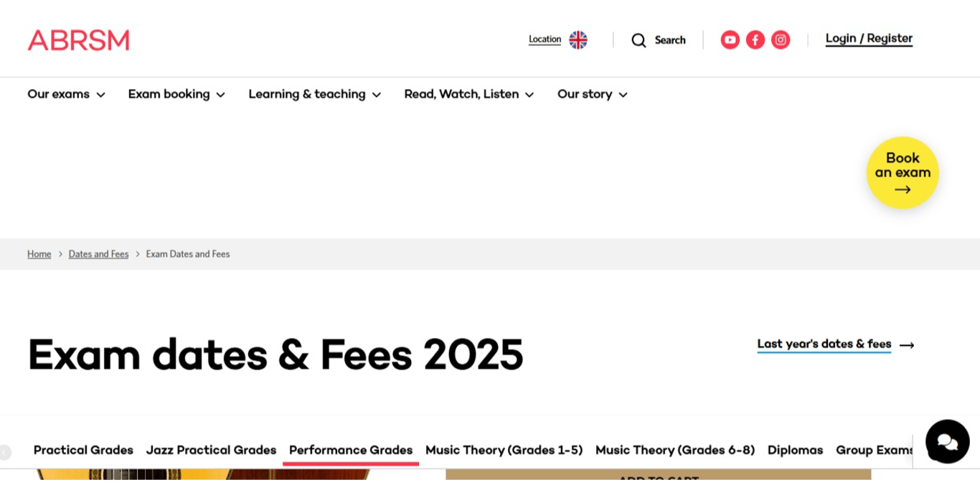Open ABRSM YouTube channel icon
Image resolution: width=980 pixels, height=490 pixels.
pos(730,39)
